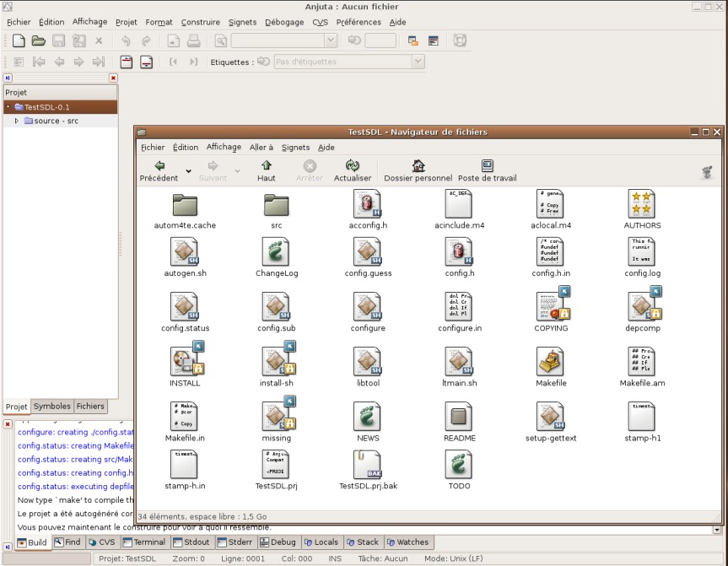Switch to the Stdout tab
Image resolution: width=728 pixels, height=566 pixels.
191,542
